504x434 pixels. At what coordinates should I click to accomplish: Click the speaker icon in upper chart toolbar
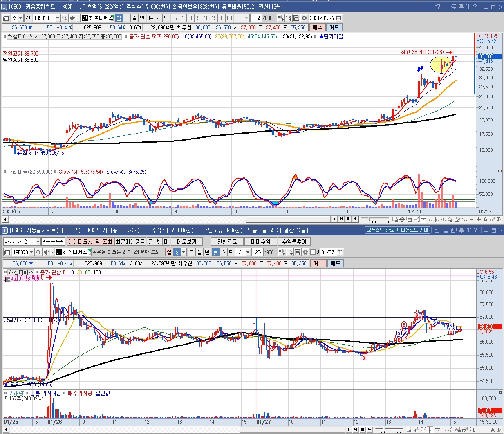click(x=72, y=18)
